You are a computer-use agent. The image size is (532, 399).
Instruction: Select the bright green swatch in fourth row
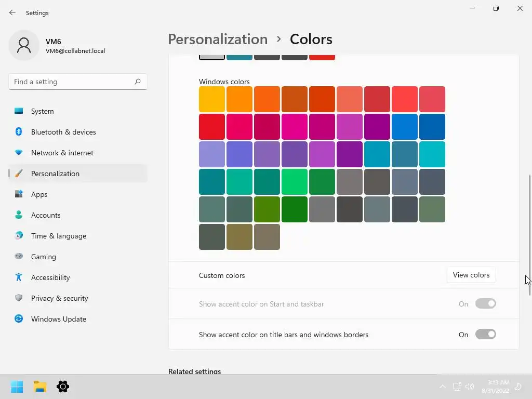coord(295,181)
